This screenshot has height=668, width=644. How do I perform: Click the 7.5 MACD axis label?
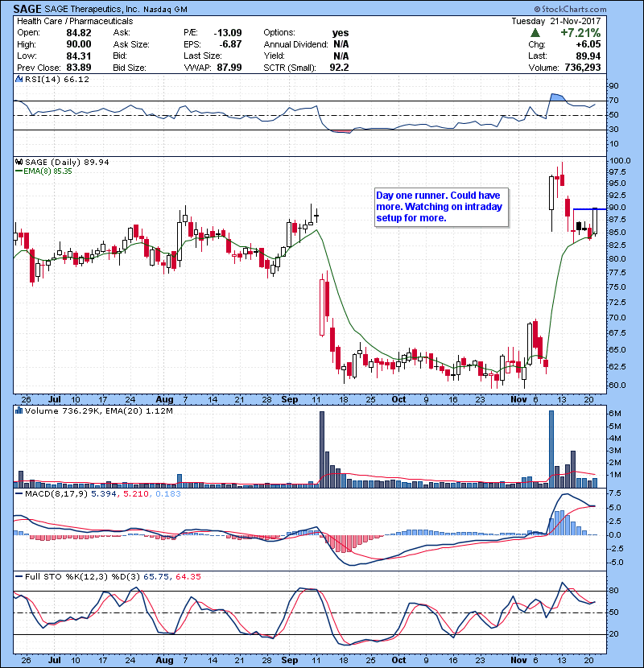point(615,493)
